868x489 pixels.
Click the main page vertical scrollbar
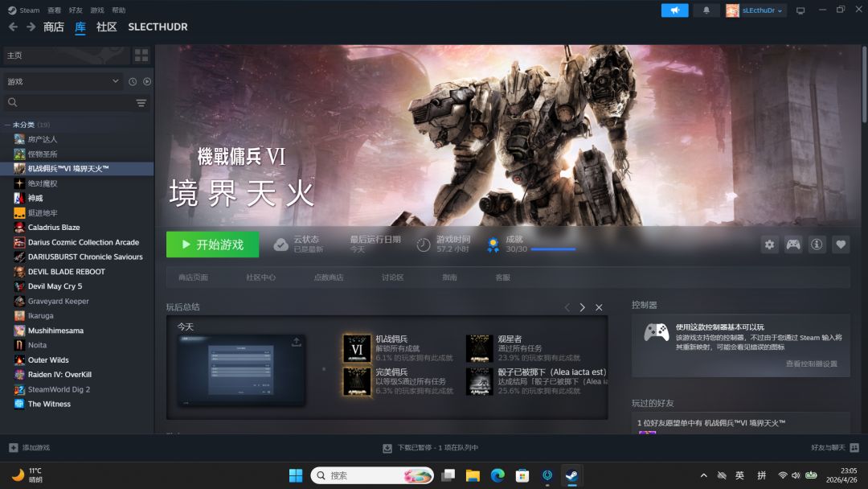coord(864,84)
